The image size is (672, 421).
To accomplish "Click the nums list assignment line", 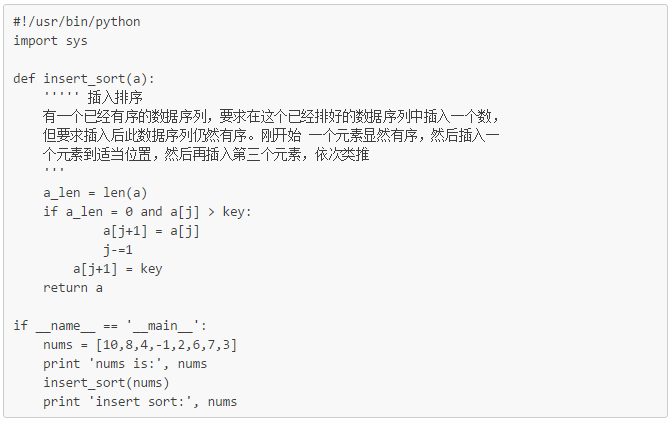I will pos(140,345).
